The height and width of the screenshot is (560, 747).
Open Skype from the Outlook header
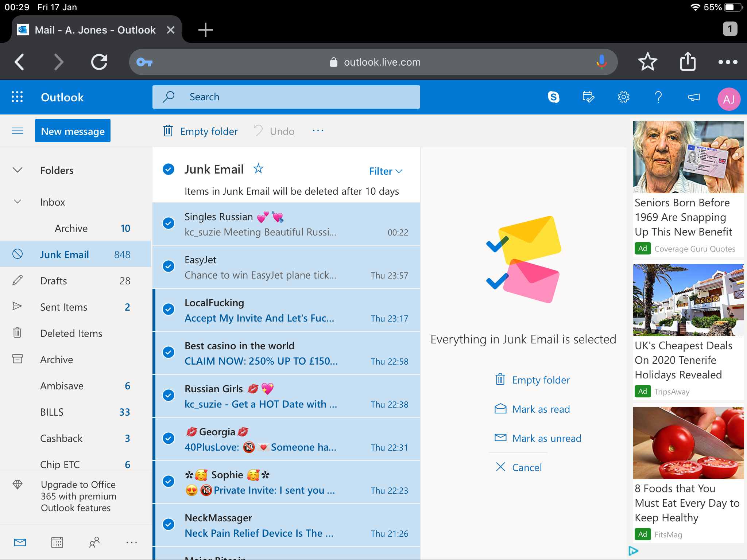(x=553, y=97)
